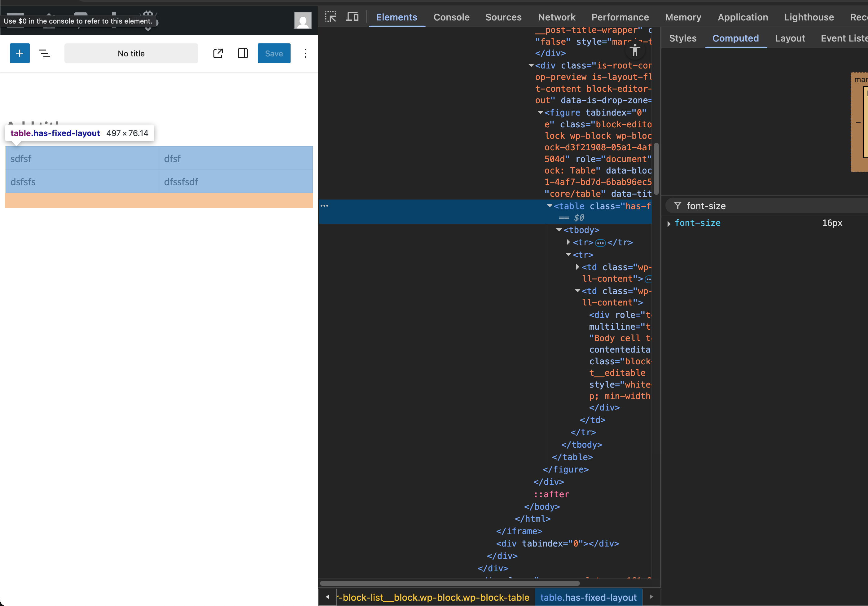This screenshot has height=606, width=868.
Task: Open the Layout styles tab
Action: pos(790,38)
